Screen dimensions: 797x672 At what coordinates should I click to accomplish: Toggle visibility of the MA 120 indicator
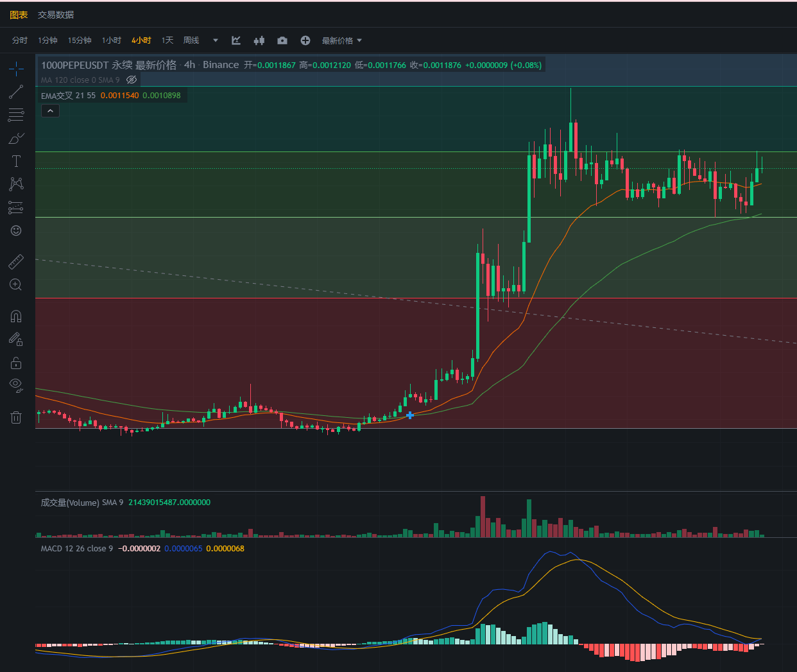(132, 80)
